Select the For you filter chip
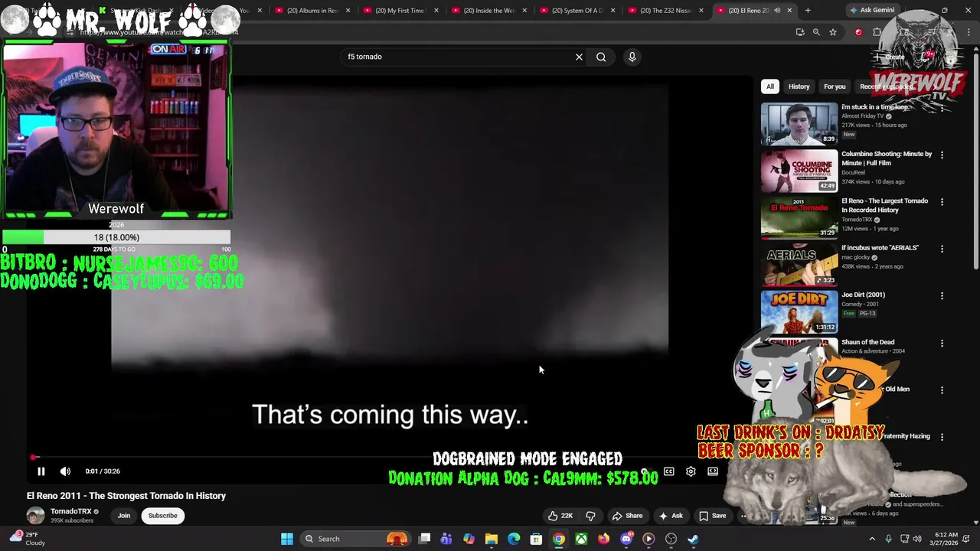Image resolution: width=980 pixels, height=551 pixels. point(835,86)
